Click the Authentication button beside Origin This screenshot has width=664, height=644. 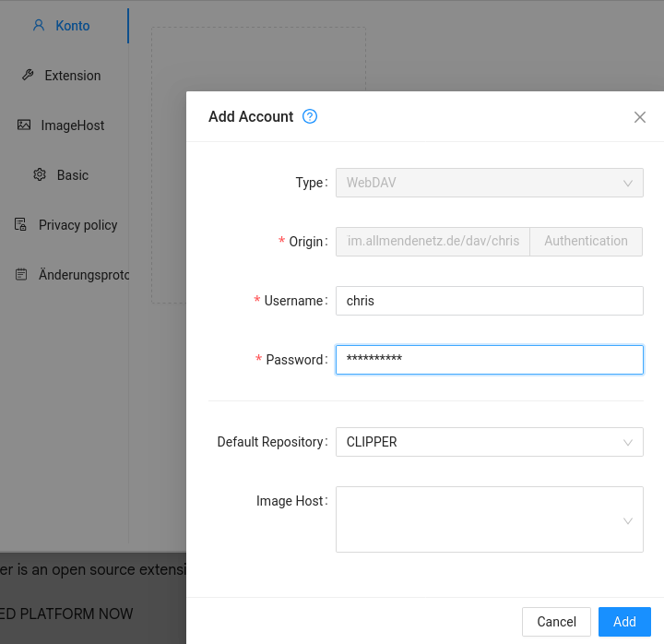[586, 241]
